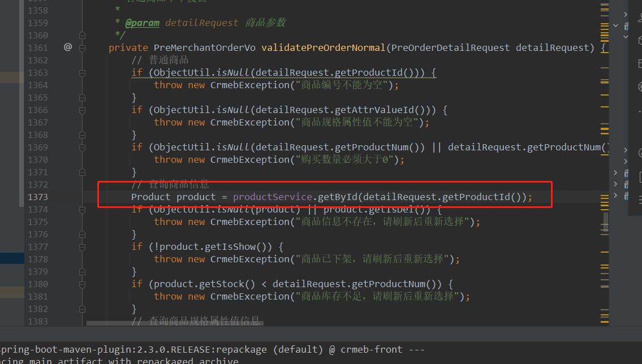
Task: Click product.getStock() on line 1380
Action: pyautogui.click(x=204, y=284)
